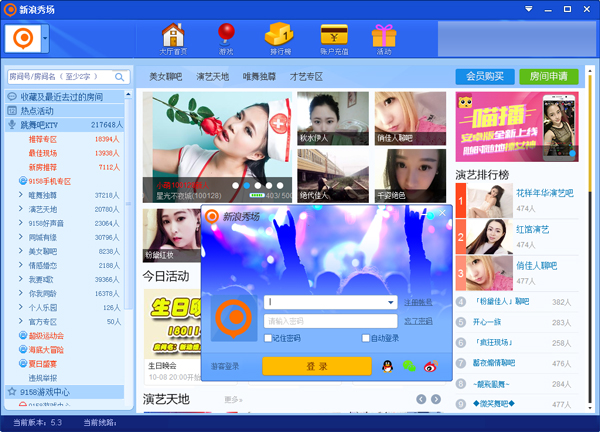Expand the 唯舞独尊 category
This screenshot has width=600, height=432.
21,195
